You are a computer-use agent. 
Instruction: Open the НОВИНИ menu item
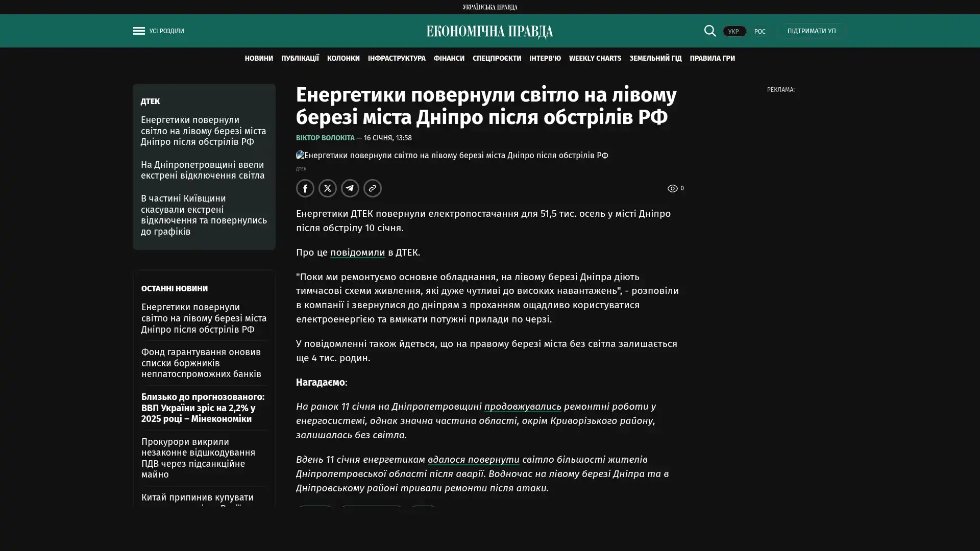tap(258, 59)
